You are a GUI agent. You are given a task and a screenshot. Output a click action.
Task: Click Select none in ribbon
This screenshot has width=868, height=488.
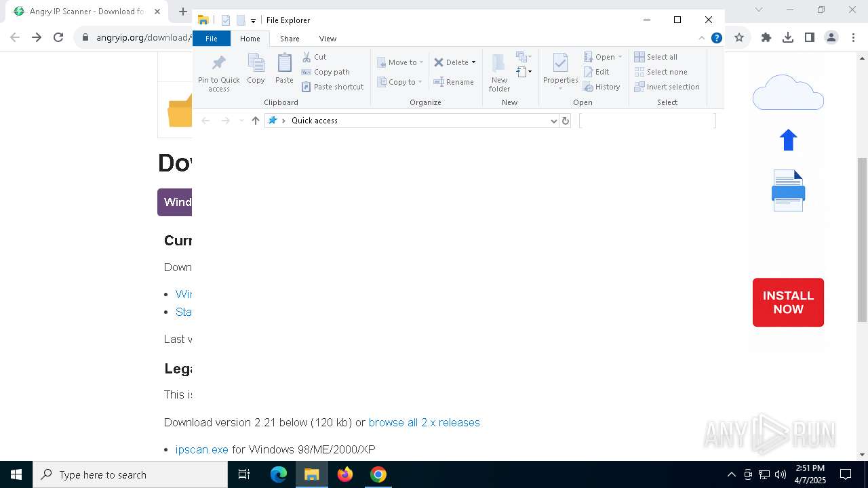pyautogui.click(x=661, y=72)
